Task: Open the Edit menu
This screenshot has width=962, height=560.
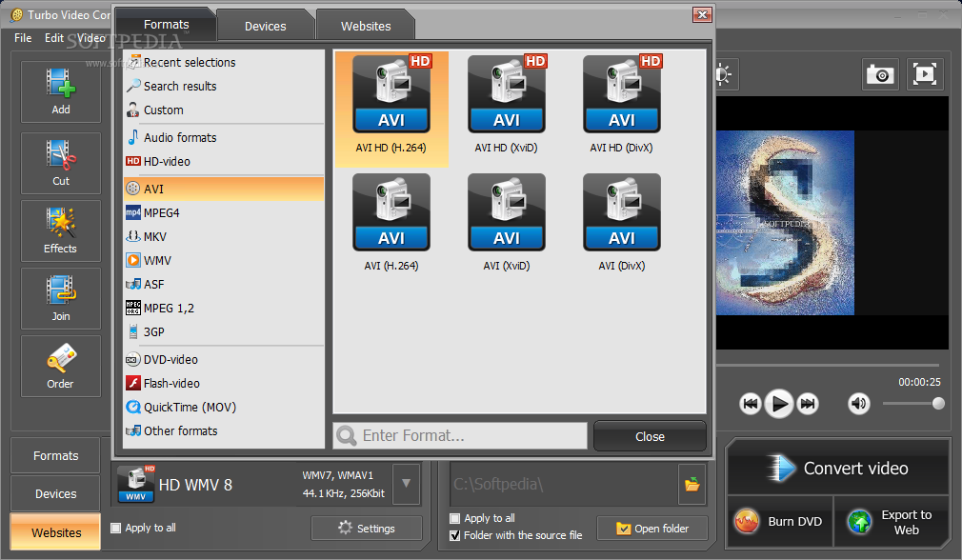Action: click(x=54, y=38)
